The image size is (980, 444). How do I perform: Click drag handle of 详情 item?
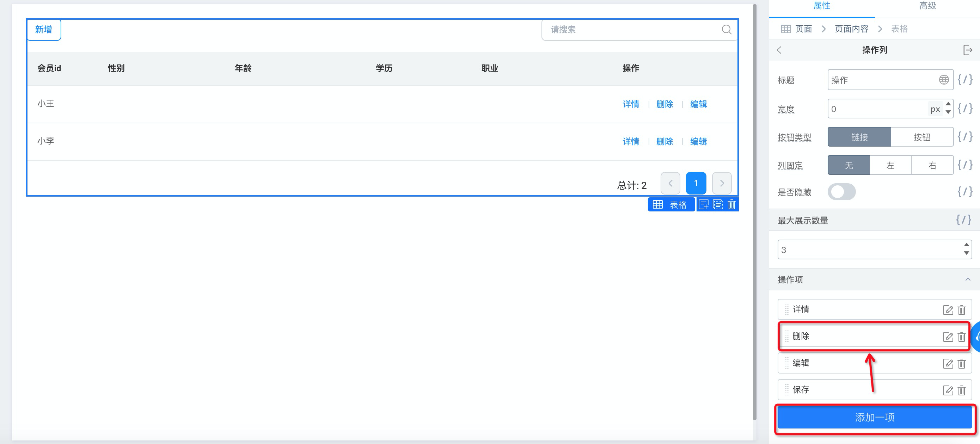(787, 309)
